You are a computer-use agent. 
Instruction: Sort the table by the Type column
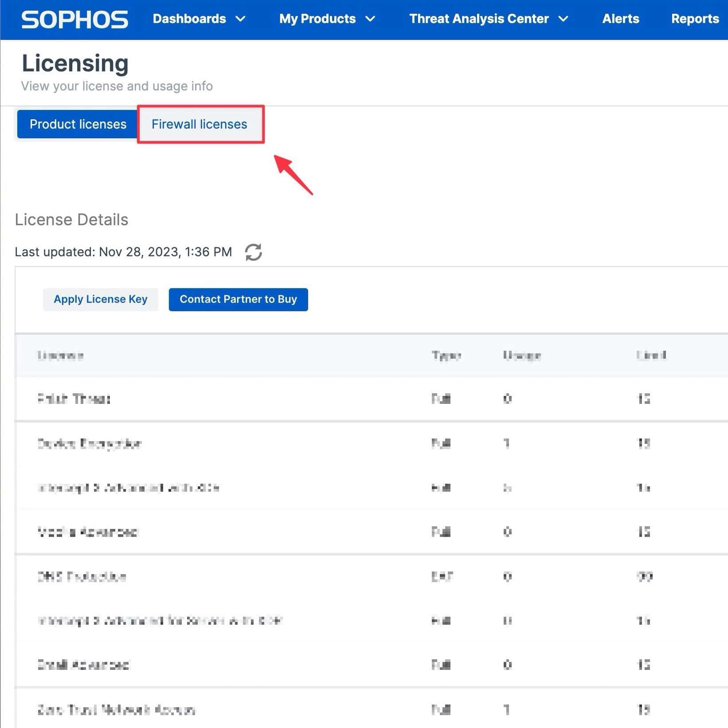pyautogui.click(x=446, y=355)
